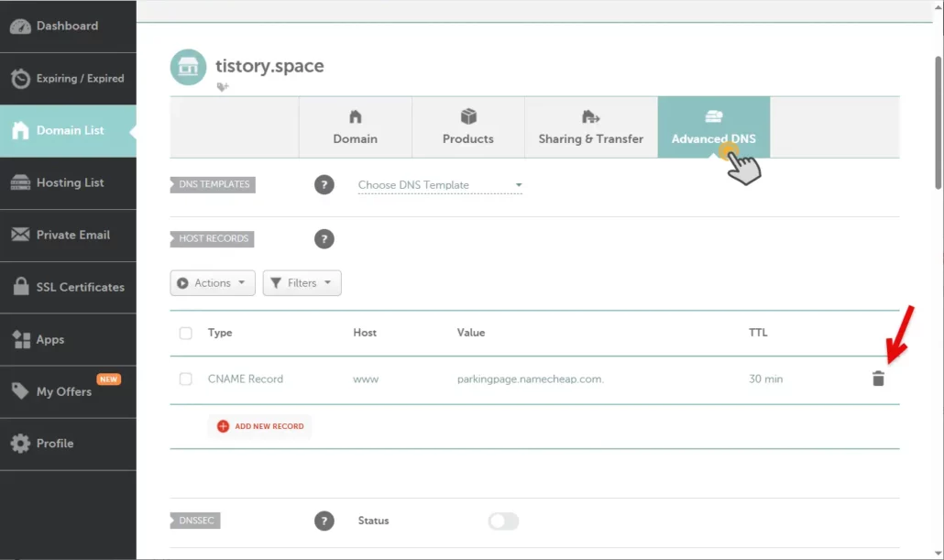Click the tistory.space domain title

269,66
